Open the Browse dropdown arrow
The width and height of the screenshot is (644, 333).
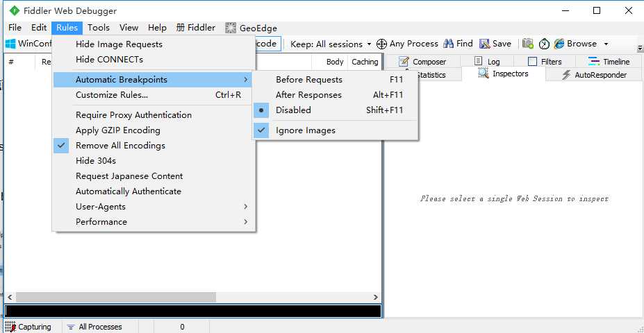[x=606, y=44]
